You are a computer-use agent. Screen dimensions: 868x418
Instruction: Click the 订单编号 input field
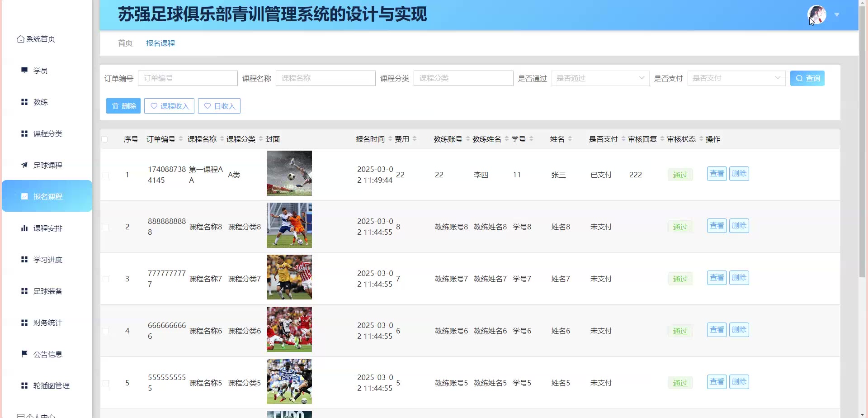tap(188, 78)
